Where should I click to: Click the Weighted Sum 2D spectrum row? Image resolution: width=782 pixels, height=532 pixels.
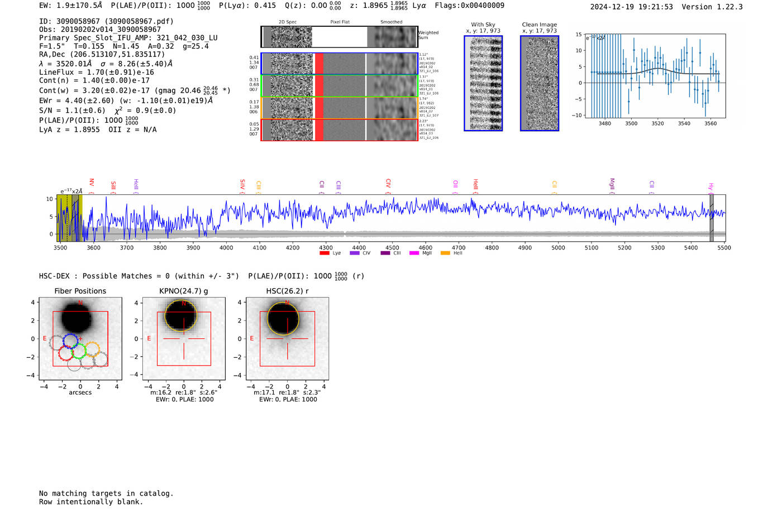(340, 37)
